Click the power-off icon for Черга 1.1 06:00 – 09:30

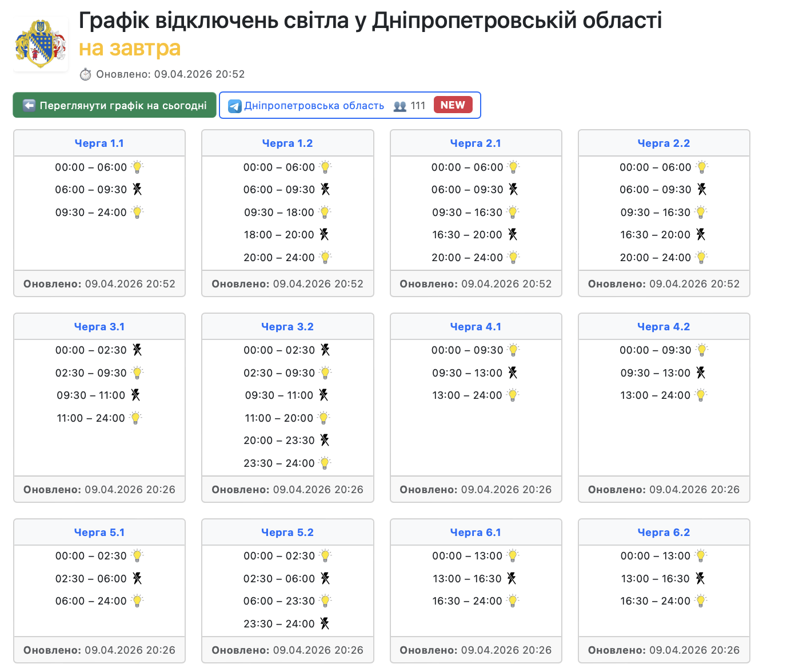[137, 189]
